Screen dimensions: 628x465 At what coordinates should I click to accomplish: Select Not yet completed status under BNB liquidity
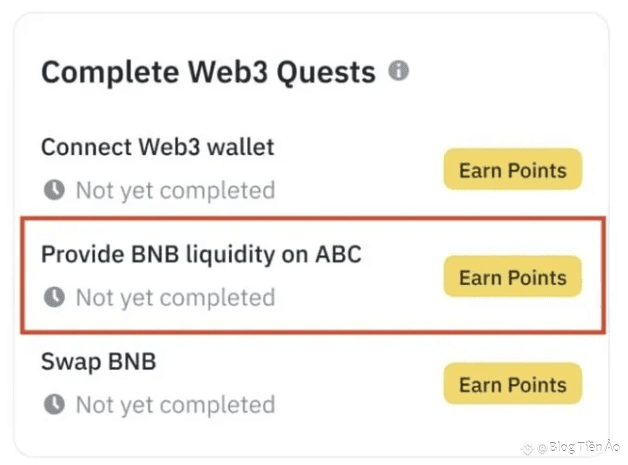pyautogui.click(x=176, y=298)
